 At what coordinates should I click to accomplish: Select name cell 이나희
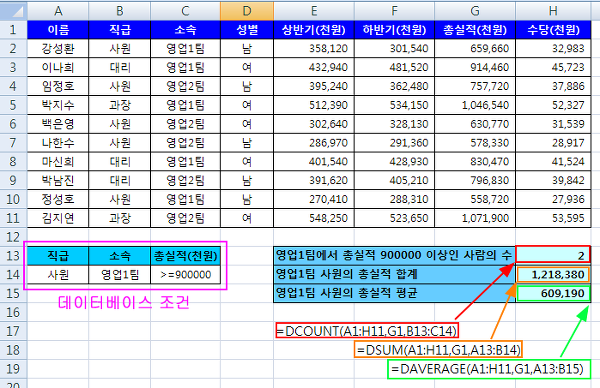coord(58,67)
